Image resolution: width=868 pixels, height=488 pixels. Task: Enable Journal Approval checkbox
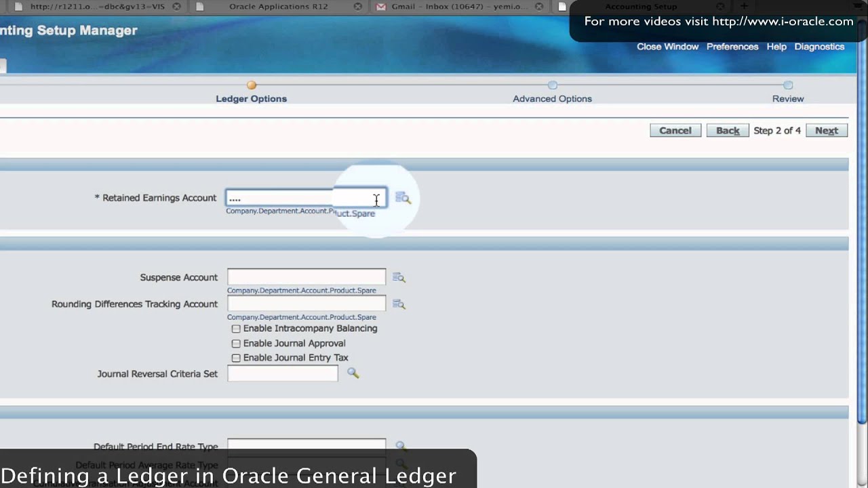click(x=236, y=344)
